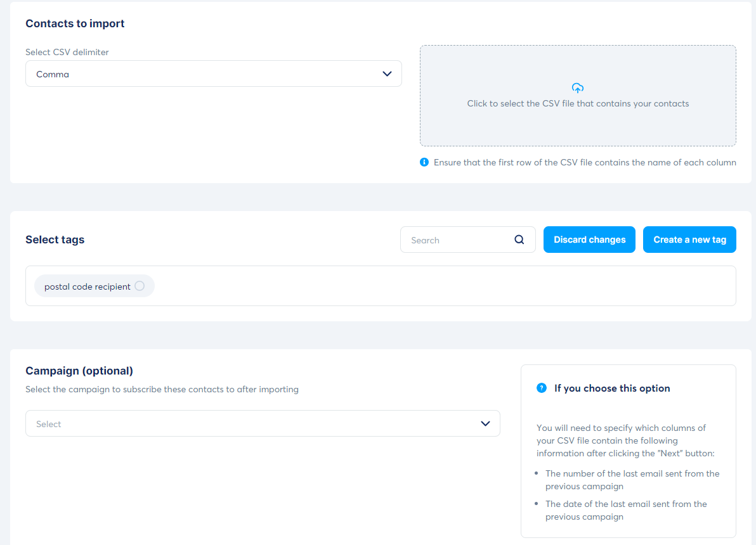
Task: Open the CSV delimiter Comma dropdown
Action: [x=214, y=74]
